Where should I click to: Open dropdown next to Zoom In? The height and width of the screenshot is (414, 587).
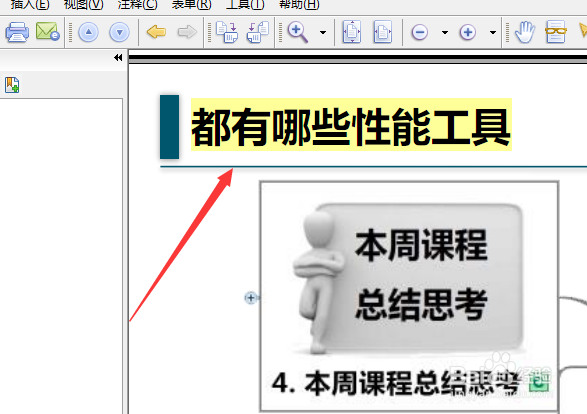[x=493, y=33]
